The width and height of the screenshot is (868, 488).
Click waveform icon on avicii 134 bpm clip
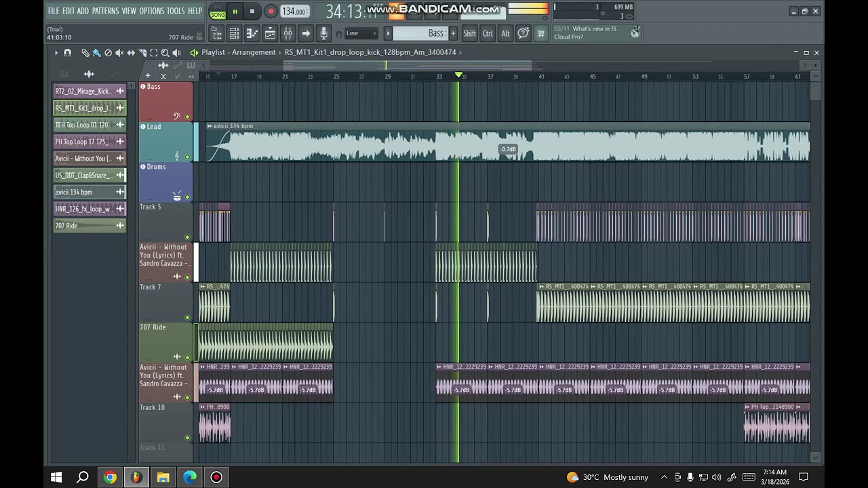point(120,192)
